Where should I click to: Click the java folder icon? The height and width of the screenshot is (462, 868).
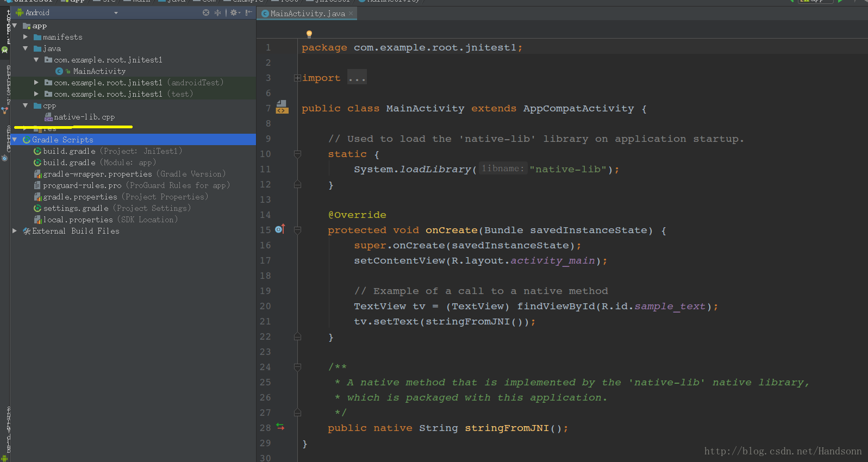click(x=38, y=48)
